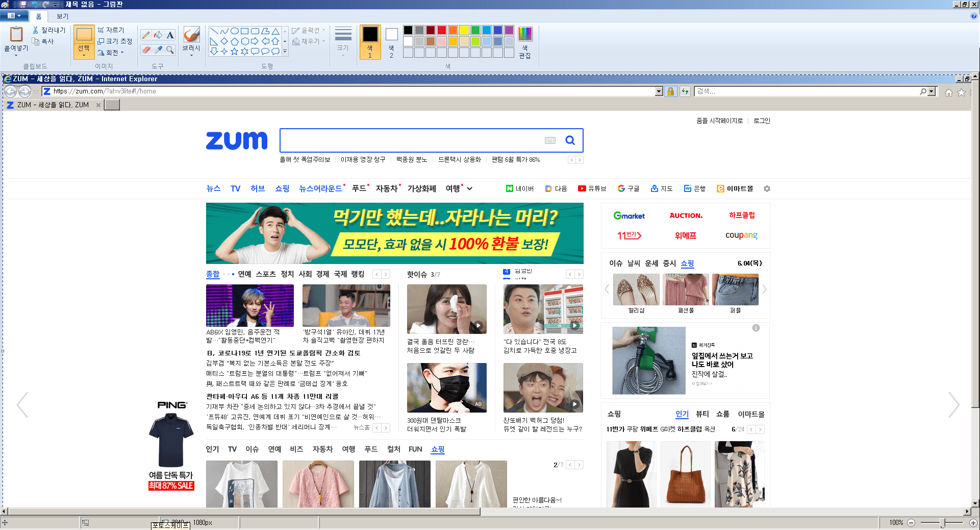Activate Color 2 (색 2) background selector

click(x=391, y=42)
